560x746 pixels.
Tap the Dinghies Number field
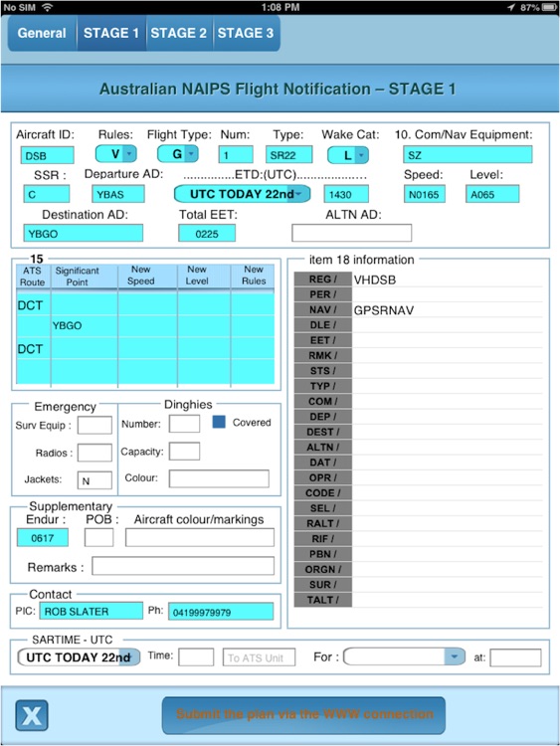[x=185, y=424]
